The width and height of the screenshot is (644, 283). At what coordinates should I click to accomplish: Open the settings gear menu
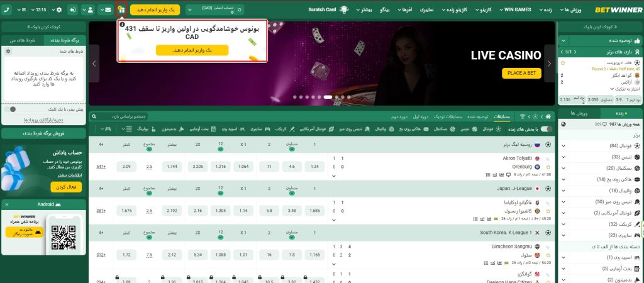point(58,9)
